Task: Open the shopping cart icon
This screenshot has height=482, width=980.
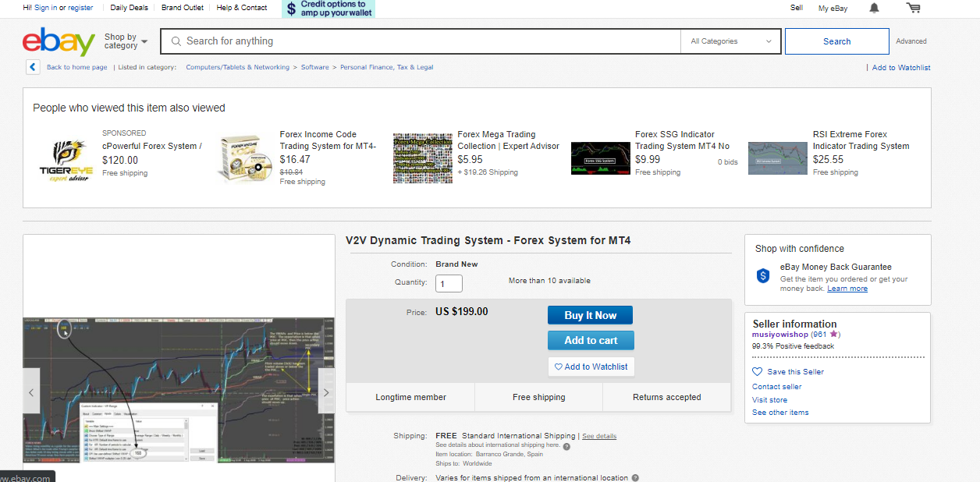Action: 913,8
